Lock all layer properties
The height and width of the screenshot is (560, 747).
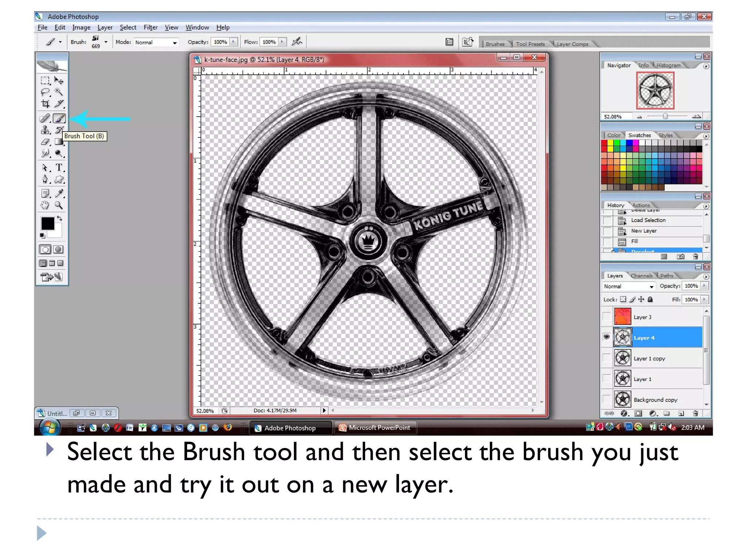[x=650, y=299]
